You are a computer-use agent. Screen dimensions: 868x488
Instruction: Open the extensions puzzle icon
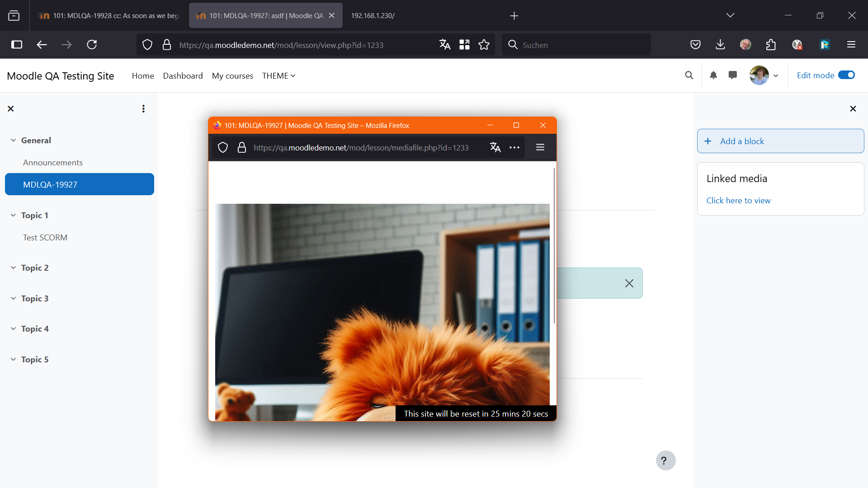pyautogui.click(x=771, y=45)
